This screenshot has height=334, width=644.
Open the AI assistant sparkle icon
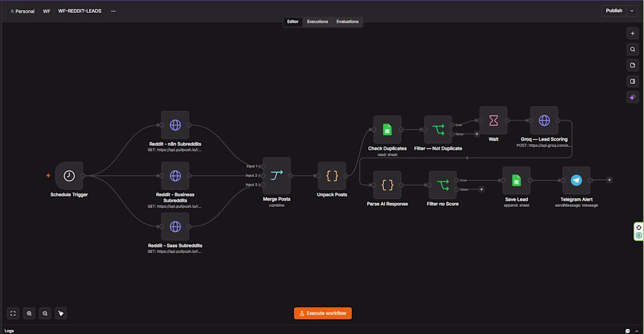point(632,97)
